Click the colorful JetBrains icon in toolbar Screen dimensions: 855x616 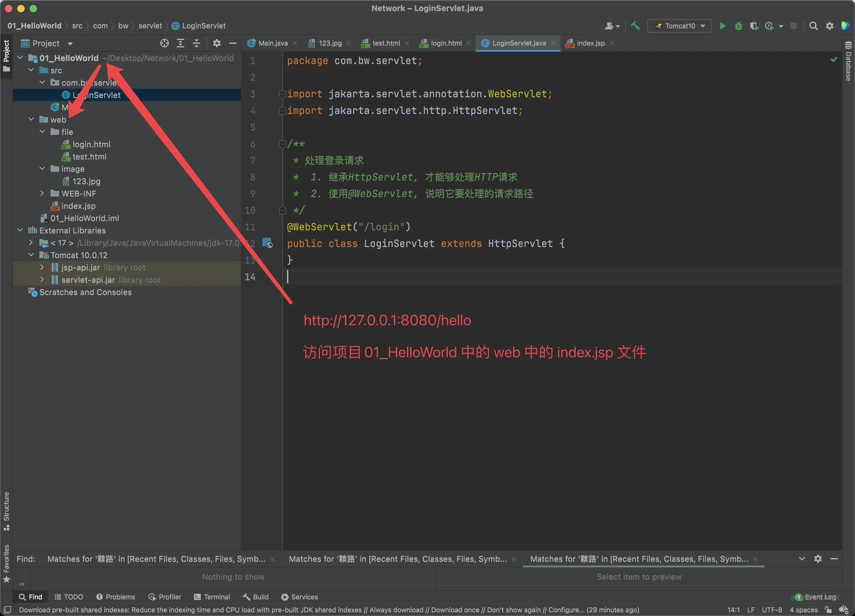coord(845,26)
